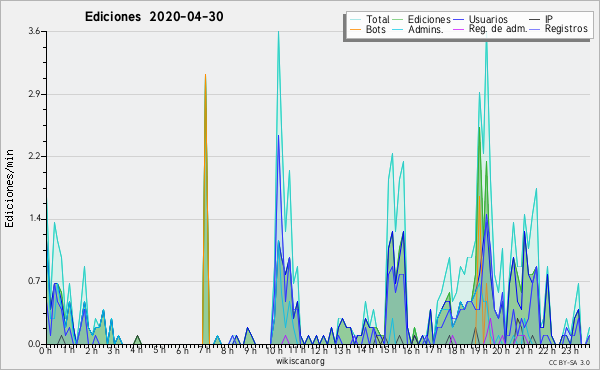The width and height of the screenshot is (600, 370).
Task: Click the '2 h' x-axis tick label
Action: pyautogui.click(x=91, y=351)
